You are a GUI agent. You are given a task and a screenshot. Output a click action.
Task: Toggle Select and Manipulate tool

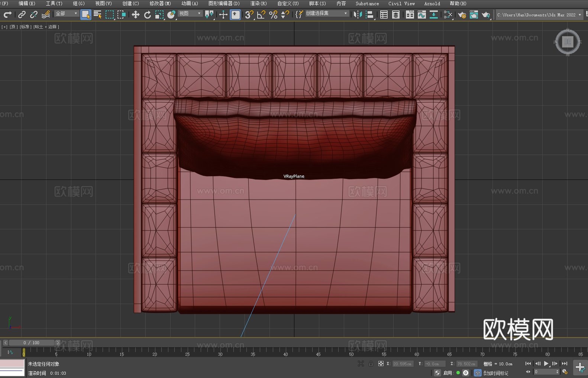click(223, 14)
